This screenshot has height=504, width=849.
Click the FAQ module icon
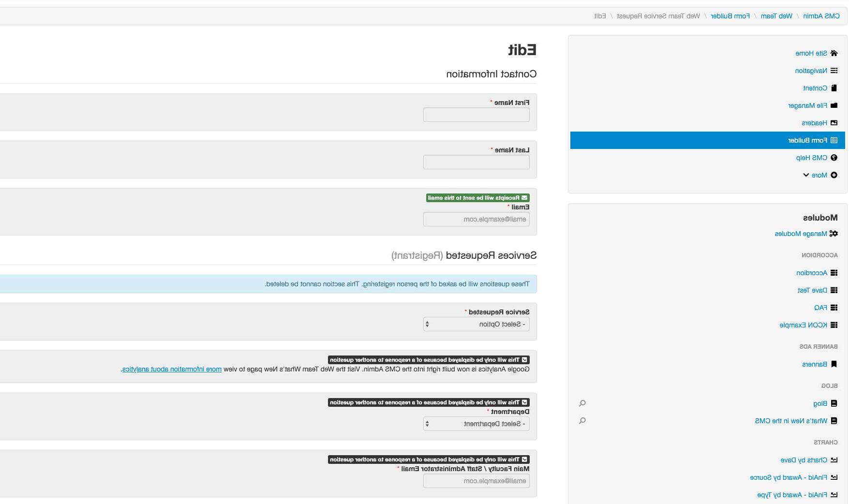pyautogui.click(x=834, y=308)
